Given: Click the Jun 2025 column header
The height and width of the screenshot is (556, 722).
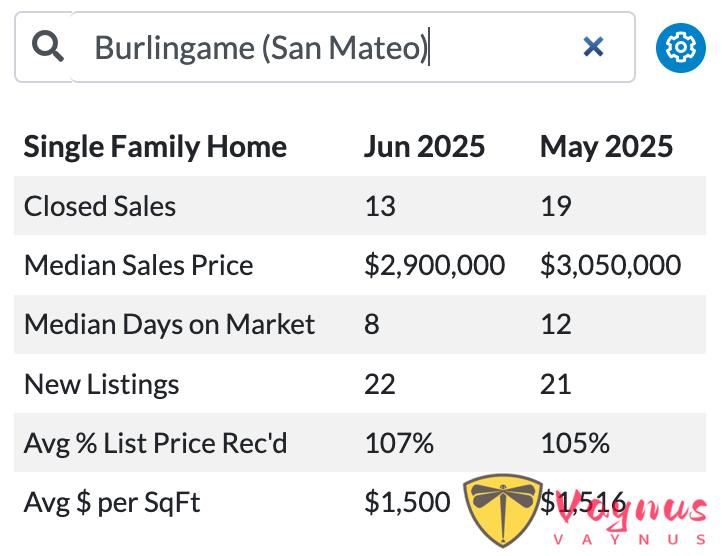Looking at the screenshot, I should [x=424, y=146].
